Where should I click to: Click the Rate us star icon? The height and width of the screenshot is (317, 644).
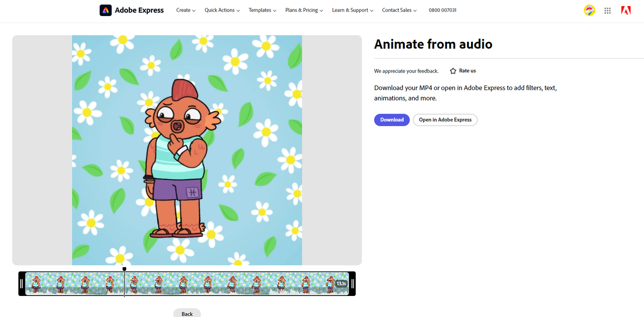(453, 71)
